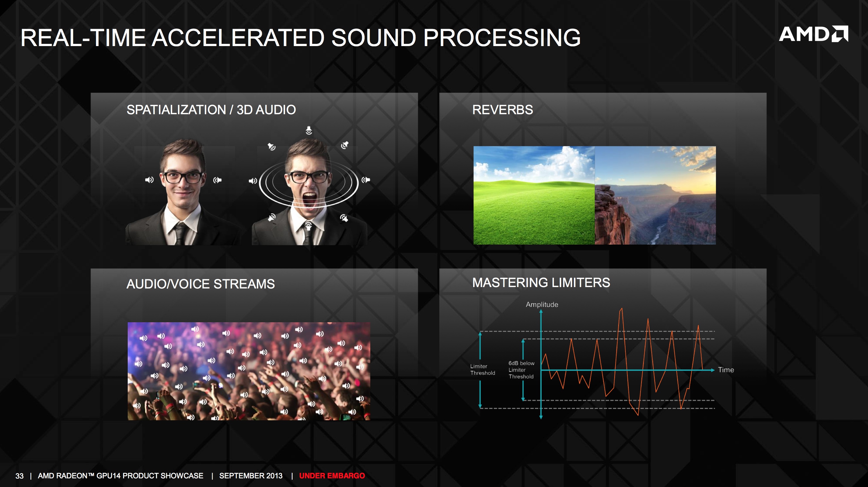Click the 'Reverbs' heading

tap(502, 110)
